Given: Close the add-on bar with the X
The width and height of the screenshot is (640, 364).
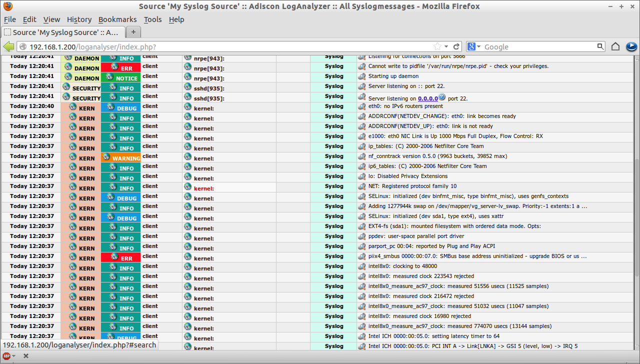Looking at the screenshot, I should (x=26, y=356).
